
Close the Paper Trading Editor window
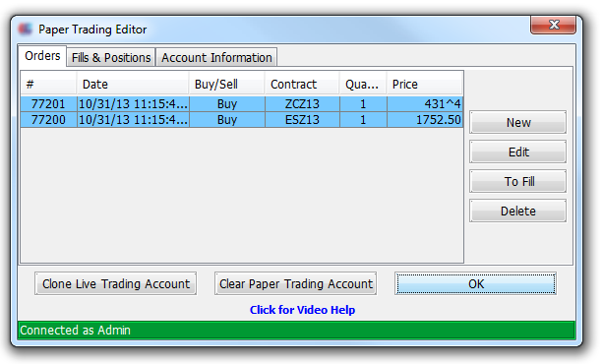point(554,25)
